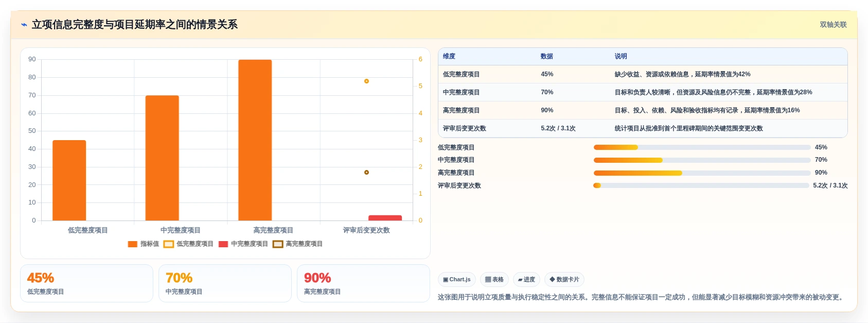This screenshot has width=868, height=323.
Task: Click the 评审后变更次数 x-axis label under the chart
Action: 366,230
